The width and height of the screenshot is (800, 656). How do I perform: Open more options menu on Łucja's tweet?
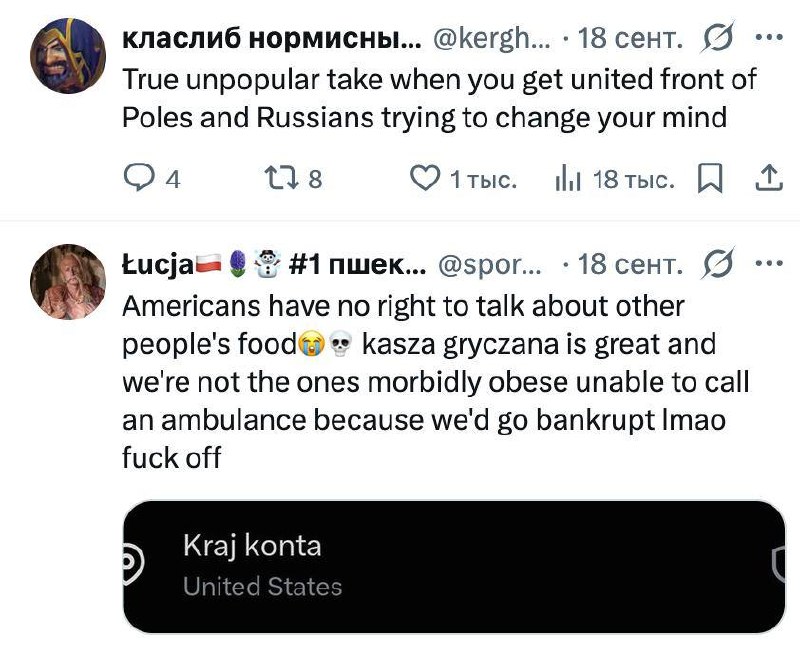769,263
